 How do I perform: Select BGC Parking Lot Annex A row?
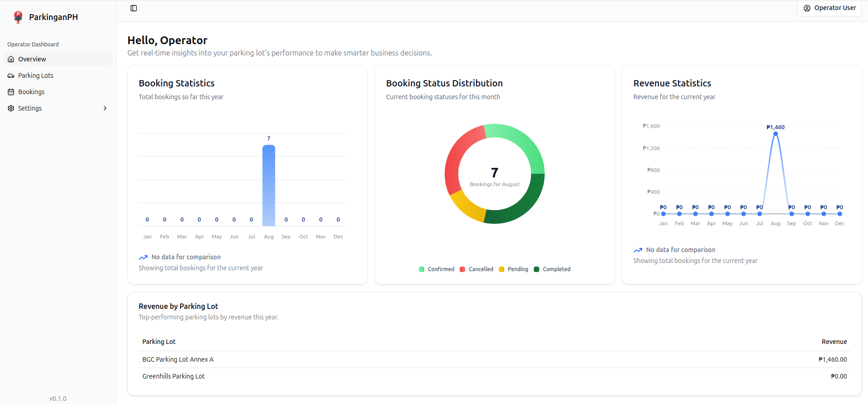178,359
